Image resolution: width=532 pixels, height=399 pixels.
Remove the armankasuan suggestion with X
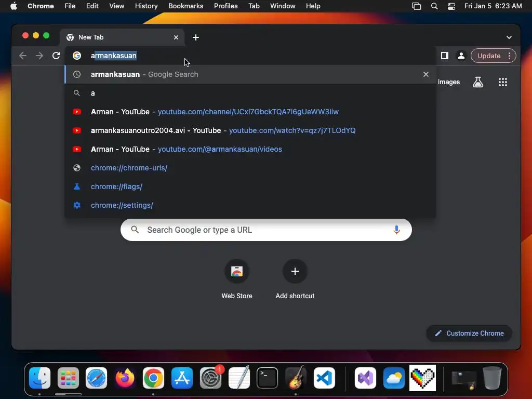pyautogui.click(x=426, y=74)
